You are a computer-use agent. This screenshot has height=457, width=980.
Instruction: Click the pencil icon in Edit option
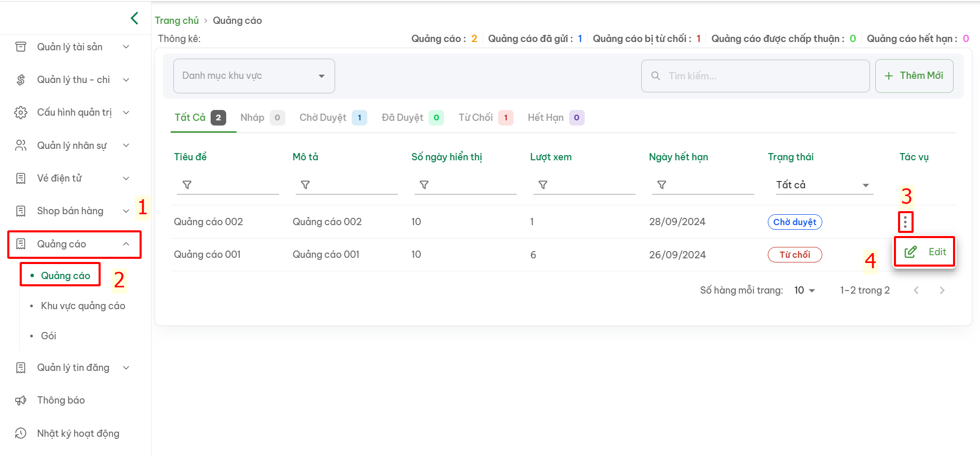pos(910,252)
